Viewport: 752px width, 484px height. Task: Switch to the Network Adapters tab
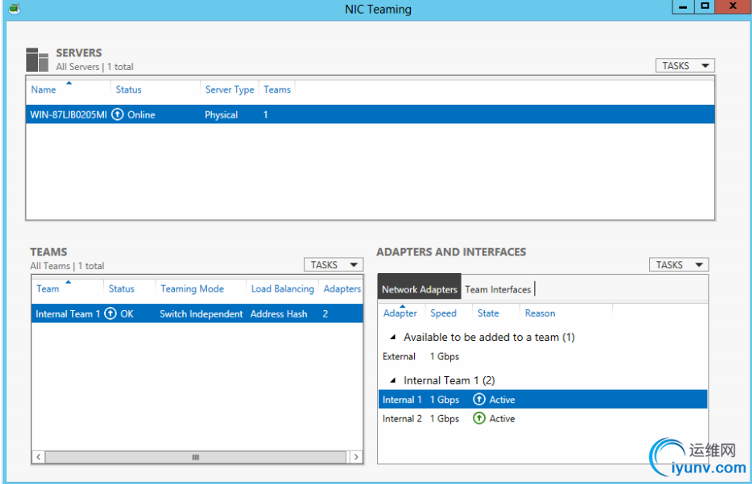pyautogui.click(x=419, y=290)
